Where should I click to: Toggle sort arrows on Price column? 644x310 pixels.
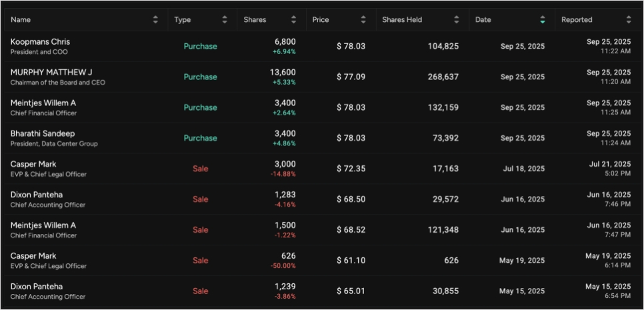pos(363,20)
